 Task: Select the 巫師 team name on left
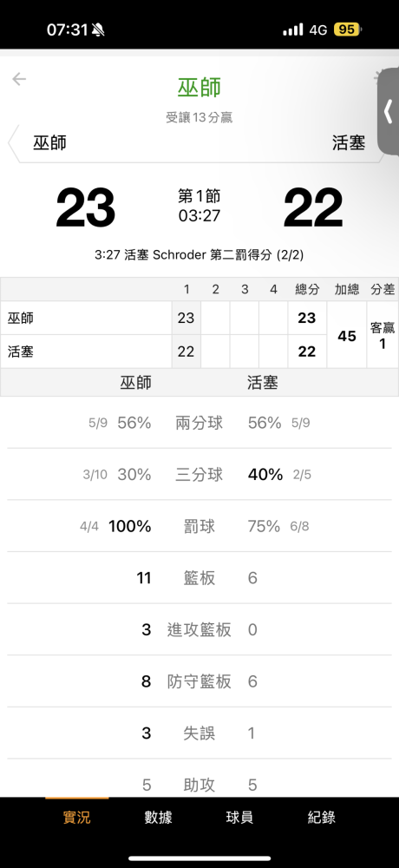[49, 143]
